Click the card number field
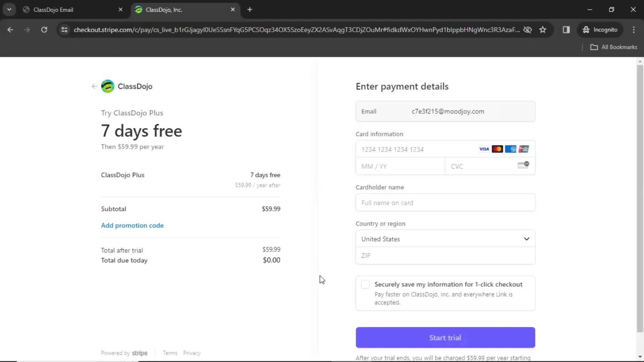 pyautogui.click(x=445, y=149)
